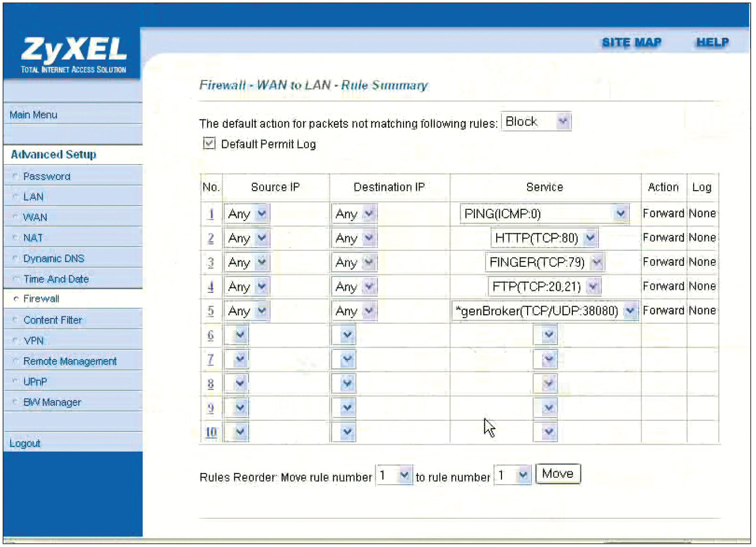Go to Main Menu
756x547 pixels.
pyautogui.click(x=33, y=115)
